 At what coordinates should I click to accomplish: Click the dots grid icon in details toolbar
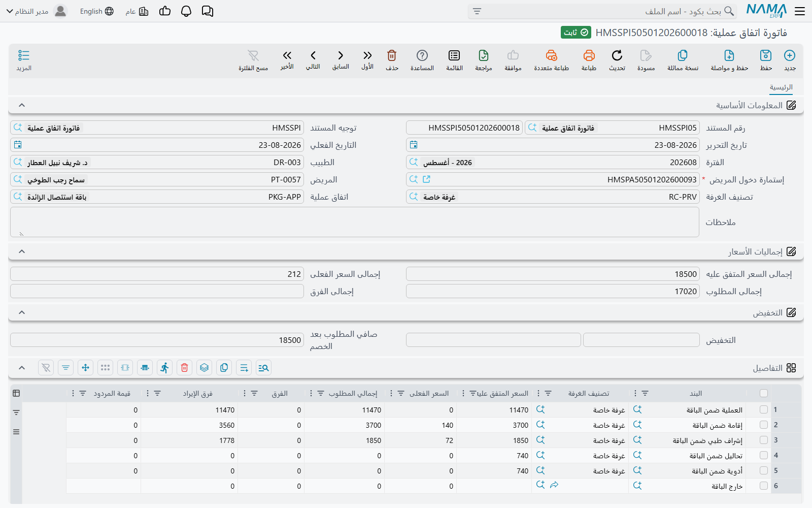pyautogui.click(x=106, y=368)
